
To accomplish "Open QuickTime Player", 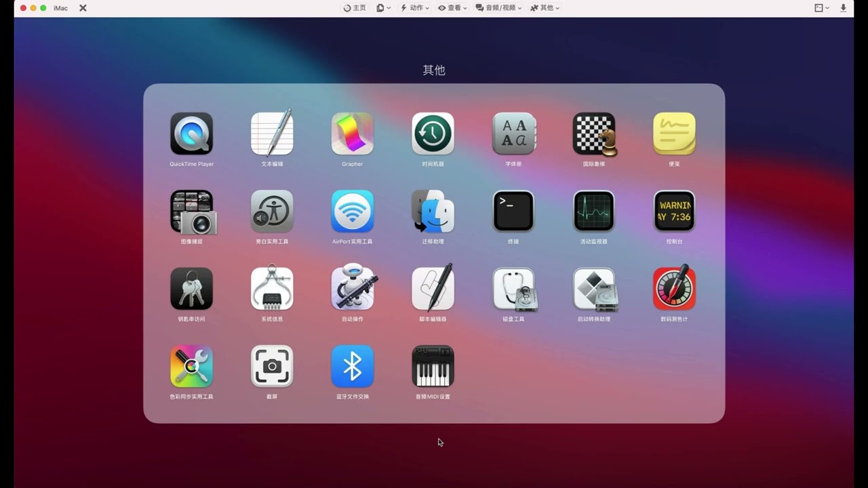I will [191, 134].
